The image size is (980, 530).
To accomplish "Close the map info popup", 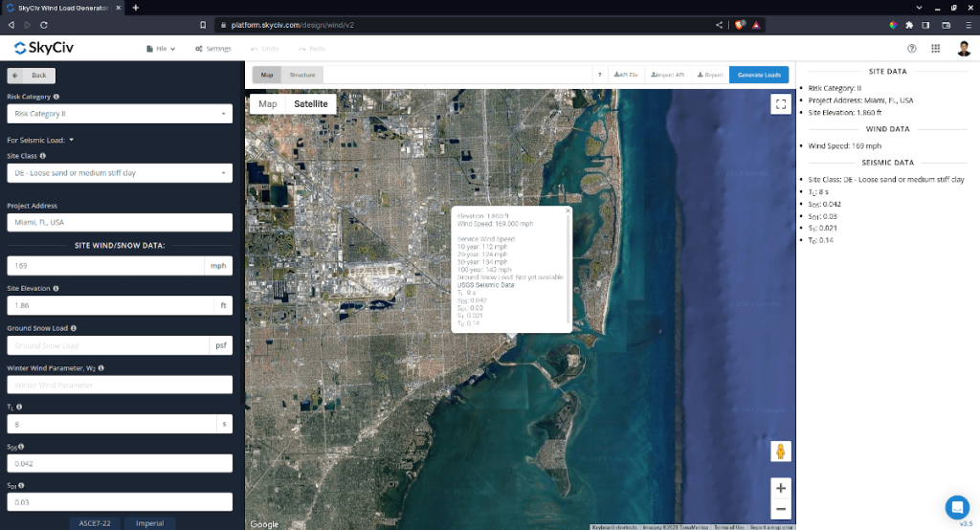I will pos(568,210).
